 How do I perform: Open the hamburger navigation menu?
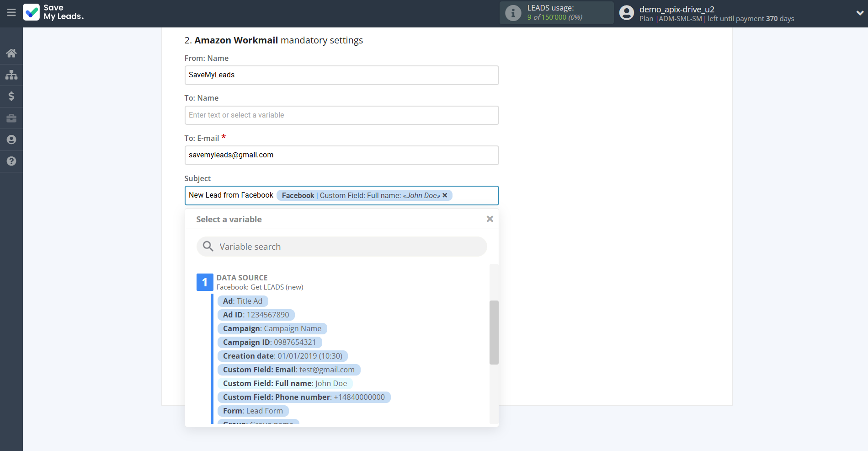(11, 13)
